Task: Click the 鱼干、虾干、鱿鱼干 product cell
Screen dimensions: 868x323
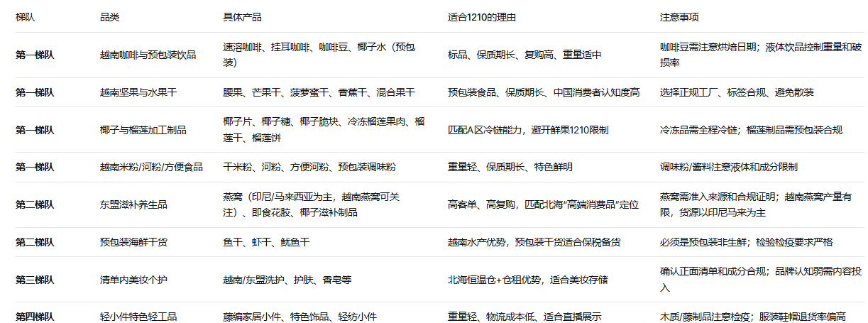Action: coord(266,242)
